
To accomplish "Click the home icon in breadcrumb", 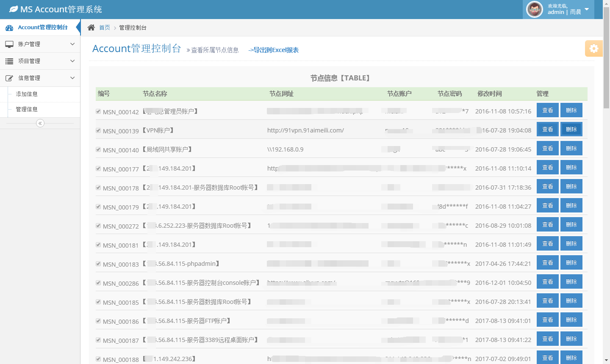I will [91, 28].
